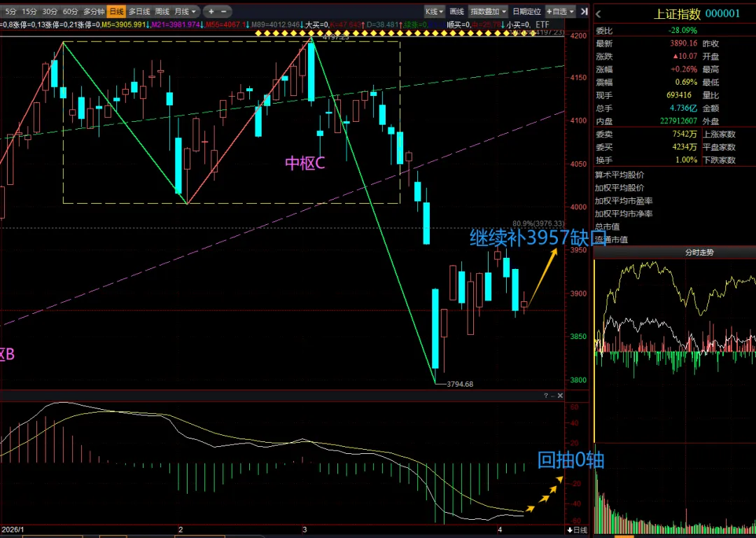Screen dimensions: 756x538
Task: Minimize the MACD indicator panel
Action: (552, 396)
